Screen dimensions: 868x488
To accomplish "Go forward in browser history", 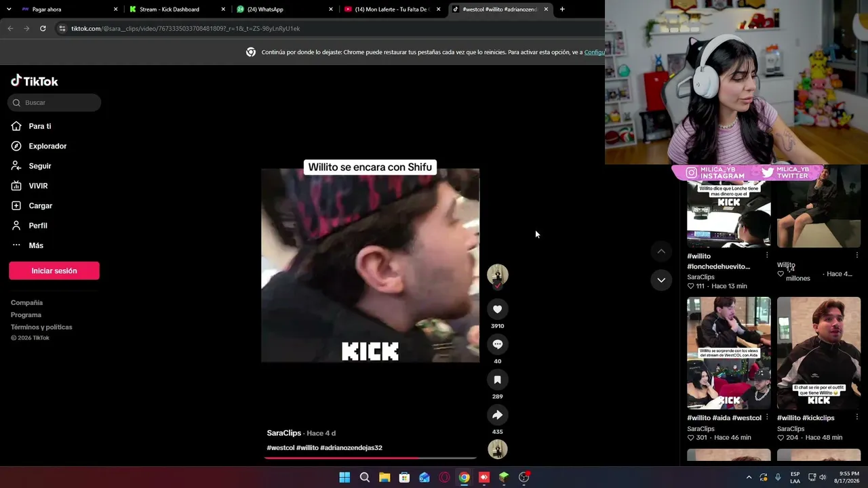I will (26, 28).
